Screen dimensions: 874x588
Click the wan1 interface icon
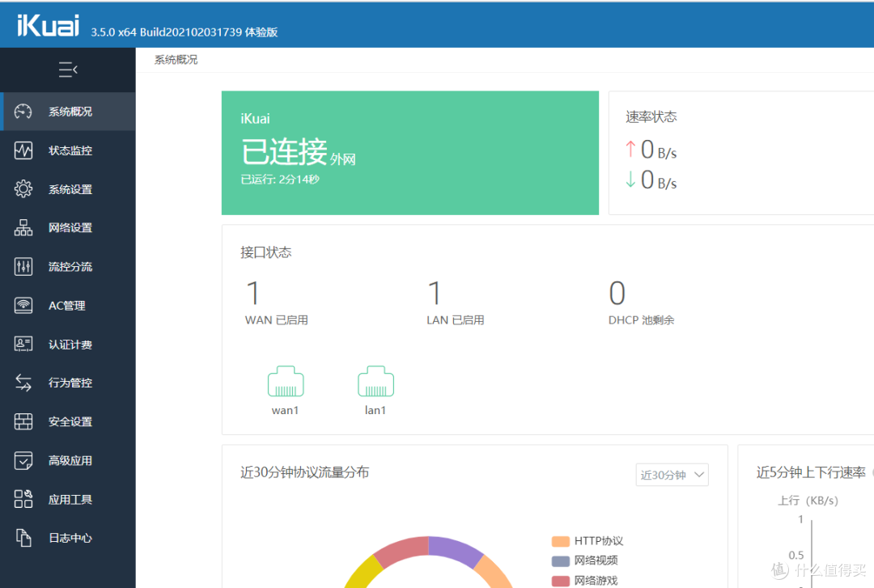coord(285,380)
